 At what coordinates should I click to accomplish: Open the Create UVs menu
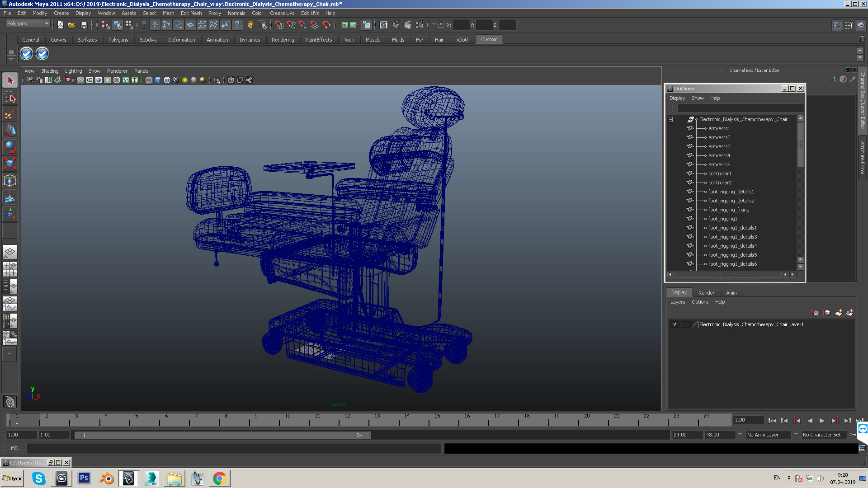(282, 13)
